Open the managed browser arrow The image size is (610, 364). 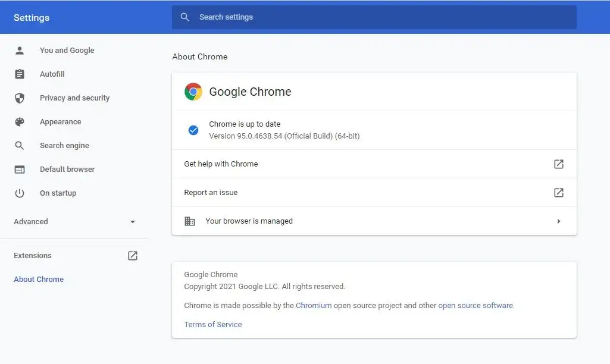[x=559, y=221]
